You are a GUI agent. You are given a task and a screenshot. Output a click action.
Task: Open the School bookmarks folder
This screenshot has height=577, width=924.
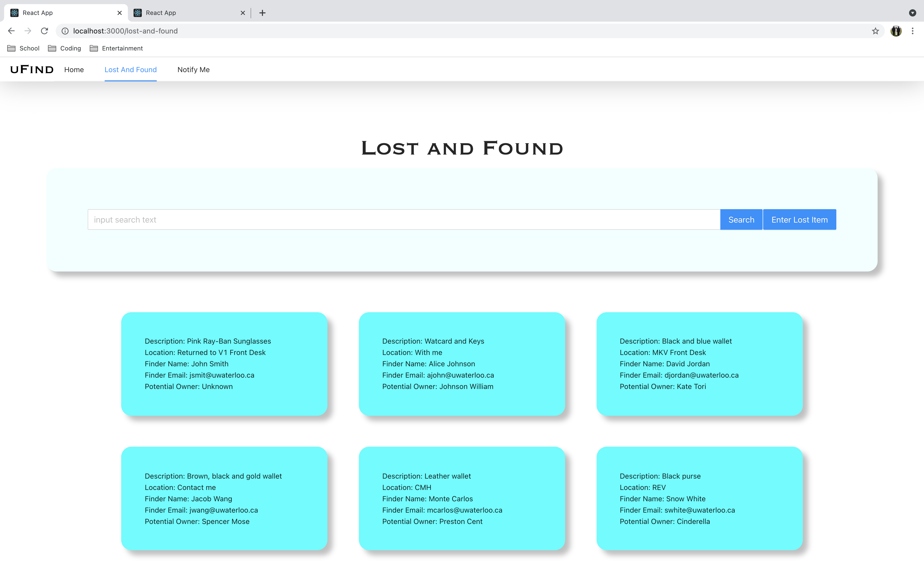pyautogui.click(x=24, y=48)
